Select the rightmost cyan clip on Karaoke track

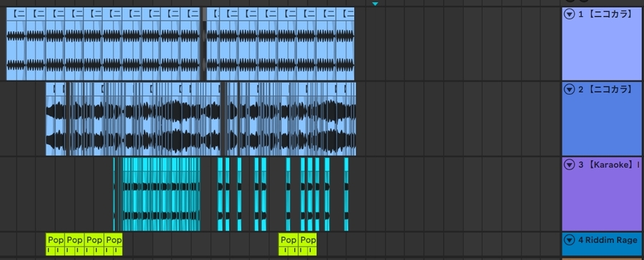coord(346,194)
